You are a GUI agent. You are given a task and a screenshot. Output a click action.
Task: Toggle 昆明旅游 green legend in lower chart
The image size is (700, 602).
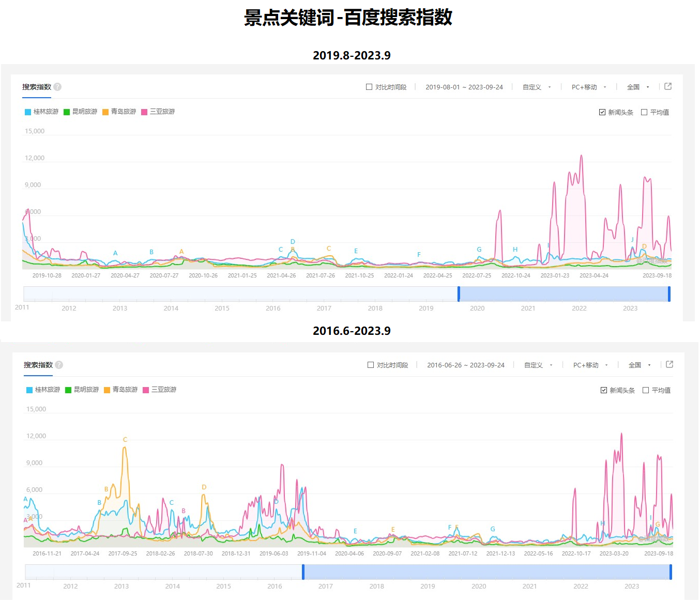click(82, 390)
